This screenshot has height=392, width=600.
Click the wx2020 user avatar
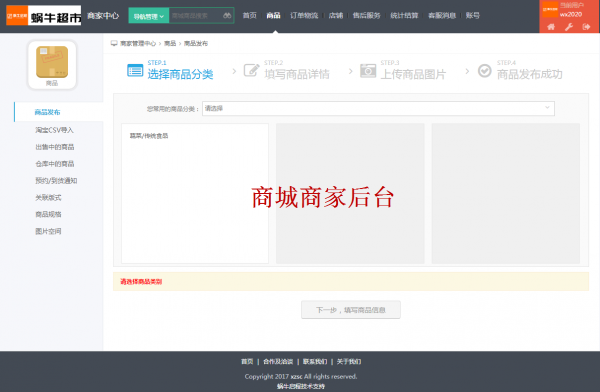tap(550, 10)
